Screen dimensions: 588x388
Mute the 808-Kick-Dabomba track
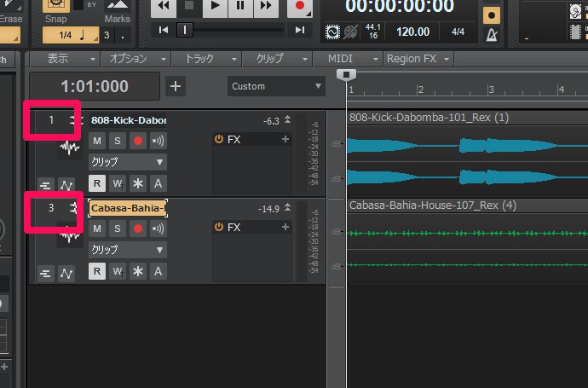[x=97, y=141]
